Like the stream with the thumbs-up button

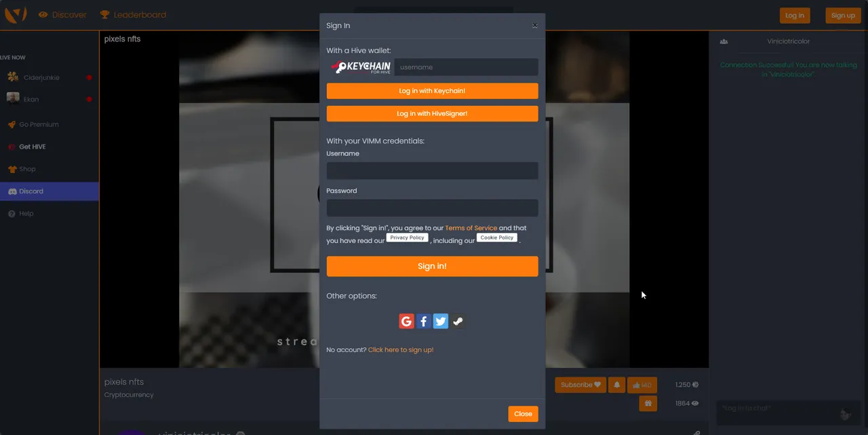pyautogui.click(x=642, y=385)
